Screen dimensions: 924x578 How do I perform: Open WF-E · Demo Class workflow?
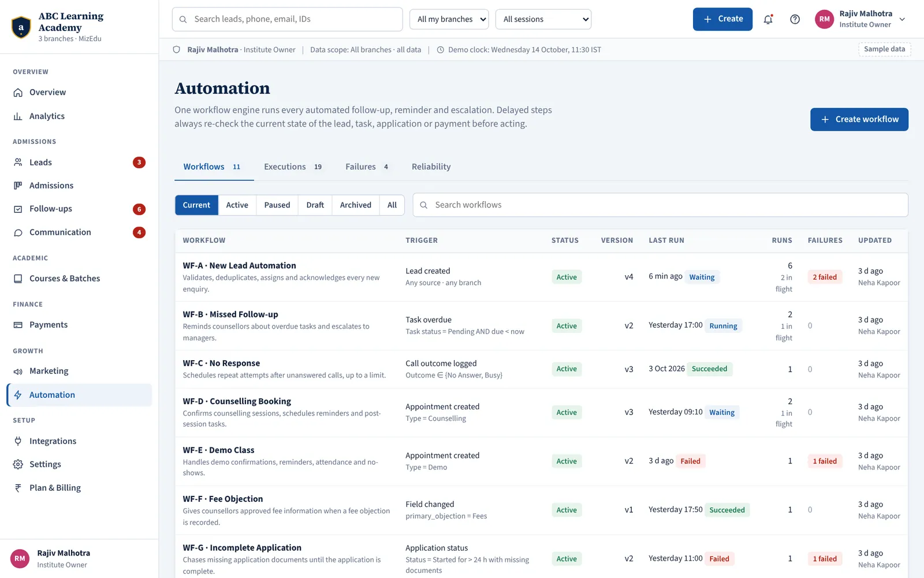point(219,450)
